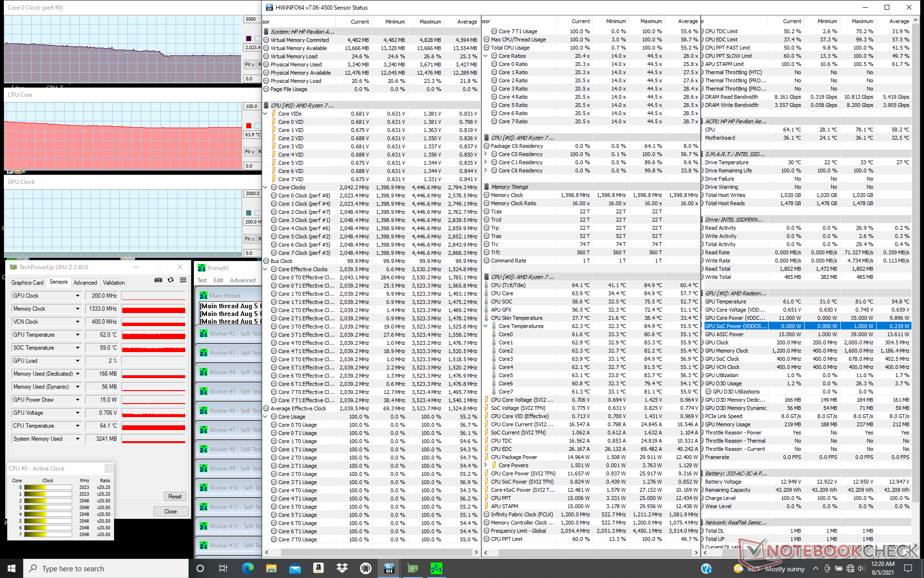Click the HWiNFO icon in the taskbar
The width and height of the screenshot is (924, 578).
[x=389, y=568]
